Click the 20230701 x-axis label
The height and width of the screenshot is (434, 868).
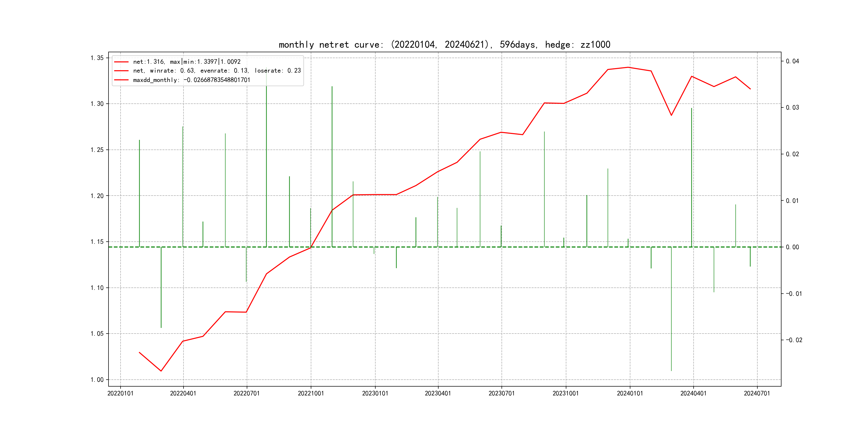pos(502,394)
